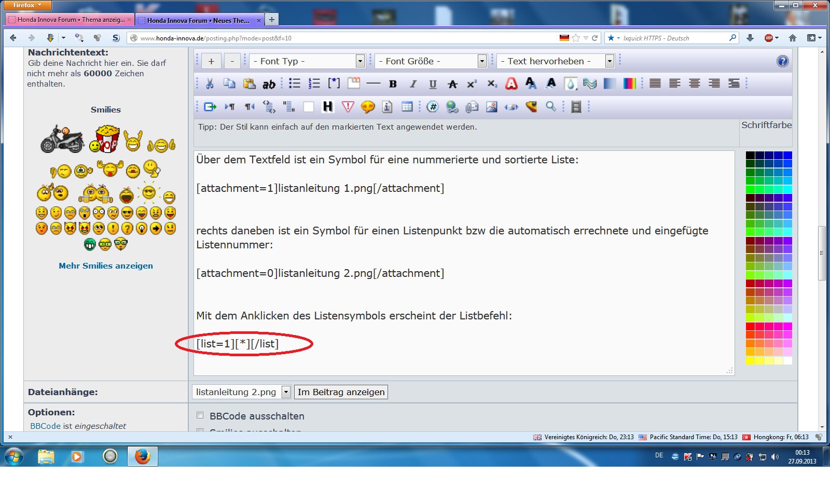Insert a numbered list via toolbar icon

pyautogui.click(x=314, y=83)
